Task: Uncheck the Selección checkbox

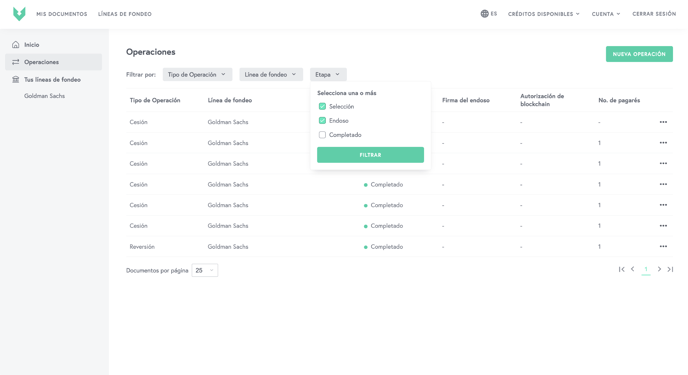Action: point(322,107)
